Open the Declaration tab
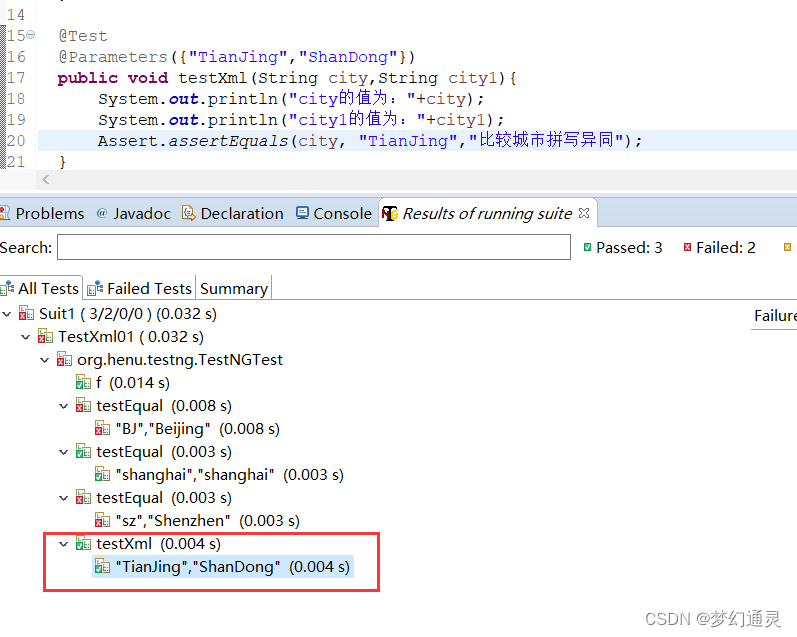 (x=233, y=214)
